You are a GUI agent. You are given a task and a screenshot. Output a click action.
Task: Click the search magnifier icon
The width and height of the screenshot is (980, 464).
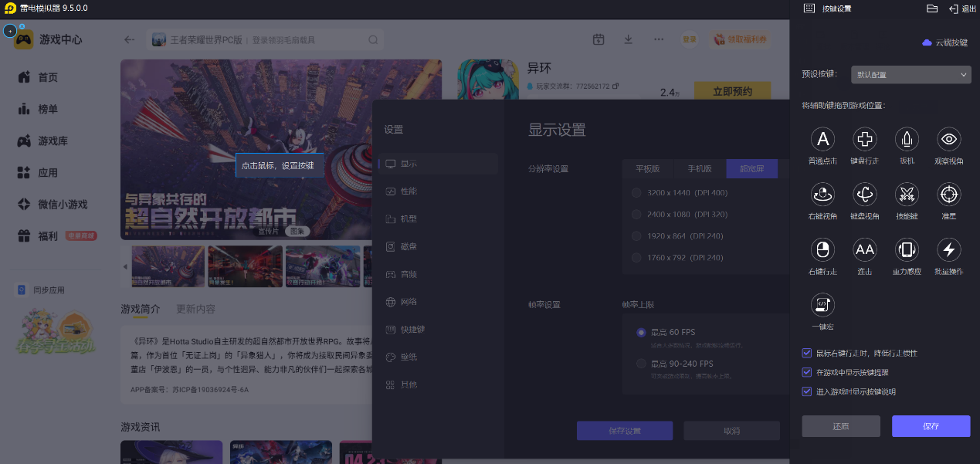[x=373, y=40]
